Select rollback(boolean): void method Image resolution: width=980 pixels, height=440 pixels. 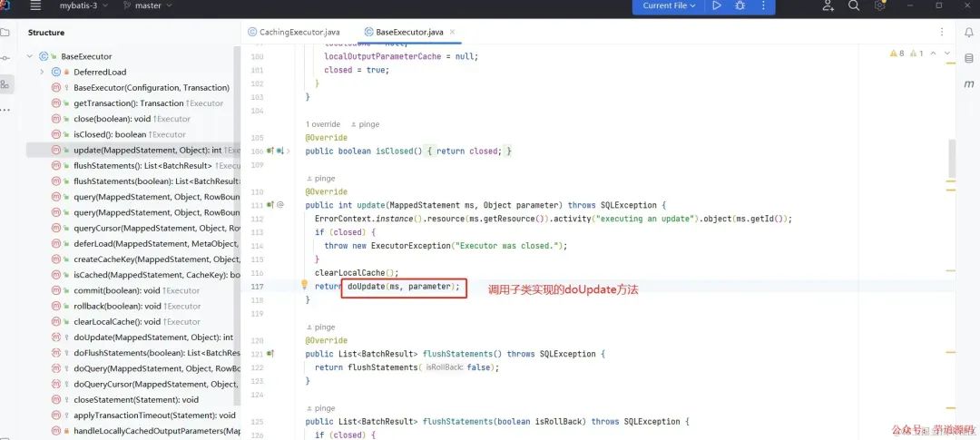coord(137,307)
